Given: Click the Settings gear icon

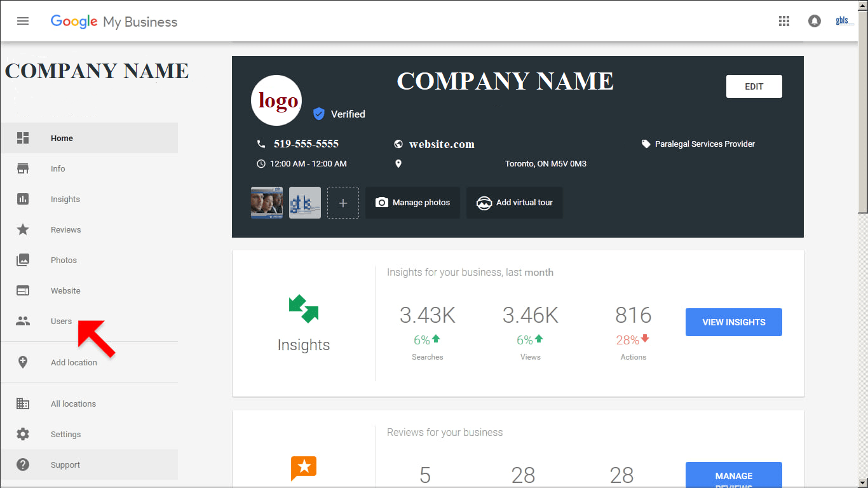Looking at the screenshot, I should [x=23, y=434].
